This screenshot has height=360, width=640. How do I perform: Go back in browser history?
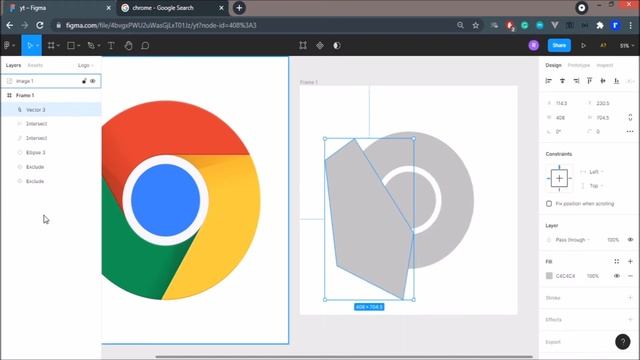[10, 25]
